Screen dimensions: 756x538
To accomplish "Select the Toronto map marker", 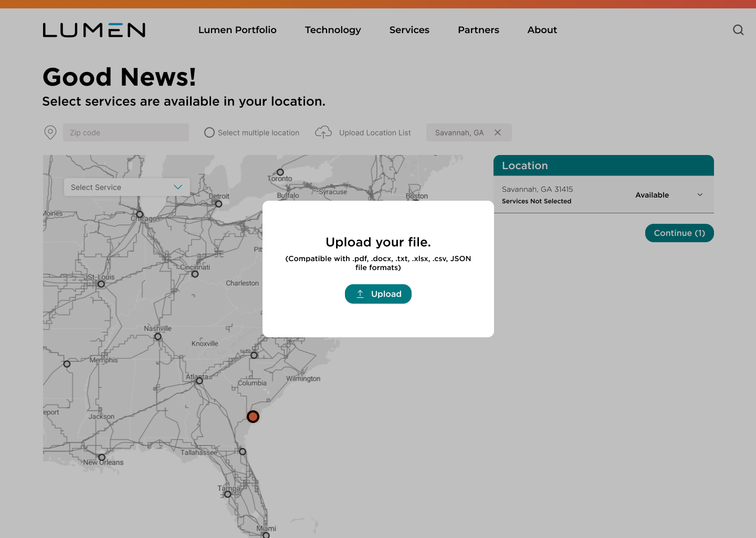I will [280, 172].
